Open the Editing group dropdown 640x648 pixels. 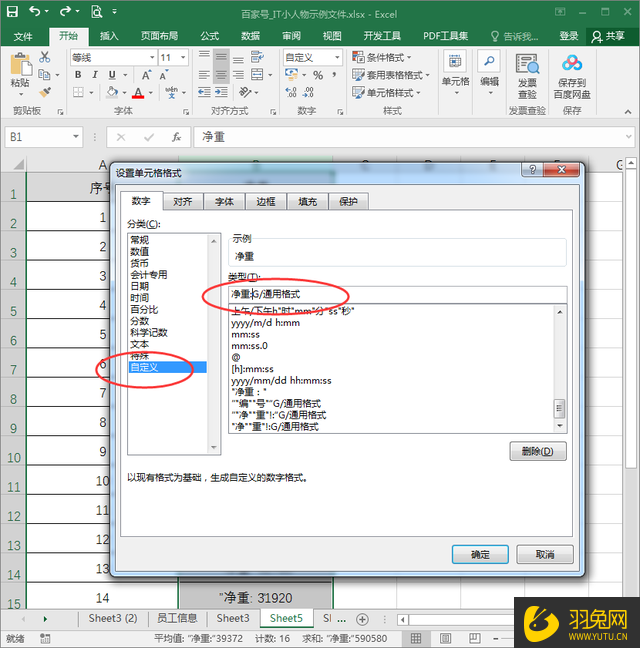[x=489, y=73]
